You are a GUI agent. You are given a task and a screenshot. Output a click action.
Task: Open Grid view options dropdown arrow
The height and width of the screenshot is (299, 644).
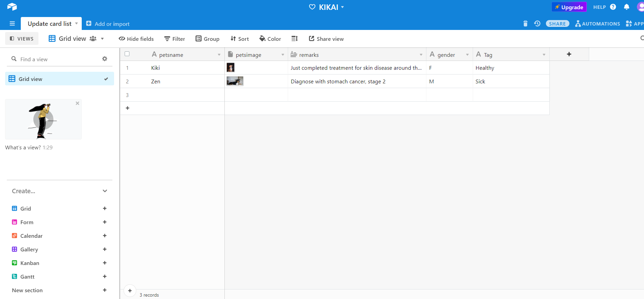pos(102,38)
